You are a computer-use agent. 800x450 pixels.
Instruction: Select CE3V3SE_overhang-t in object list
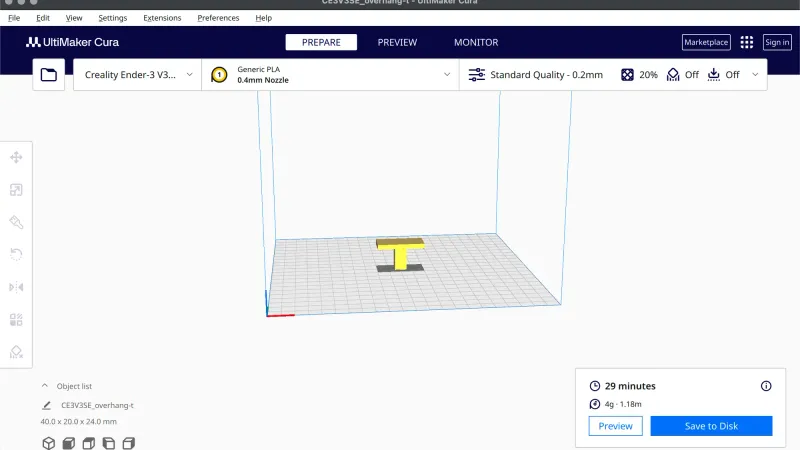coord(97,405)
